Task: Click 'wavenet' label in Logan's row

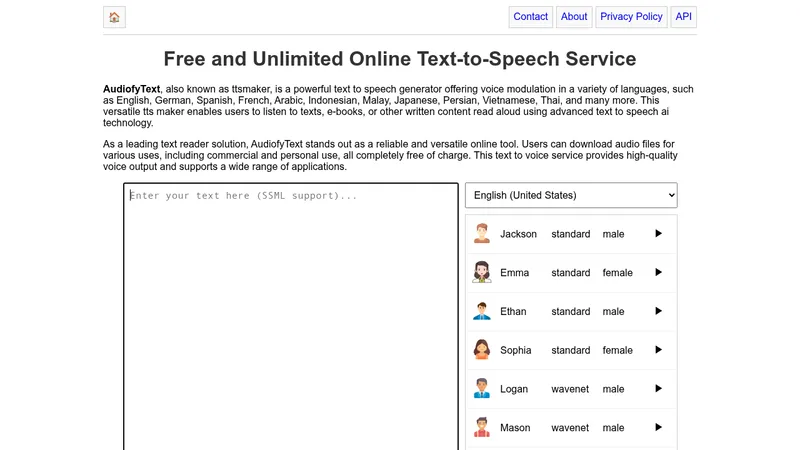Action: pyautogui.click(x=570, y=389)
